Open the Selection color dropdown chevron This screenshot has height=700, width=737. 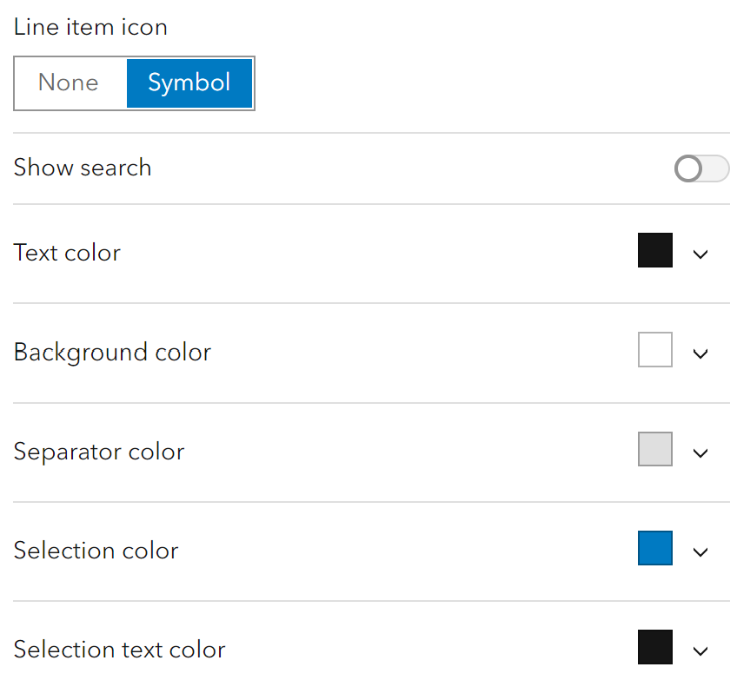click(x=700, y=551)
